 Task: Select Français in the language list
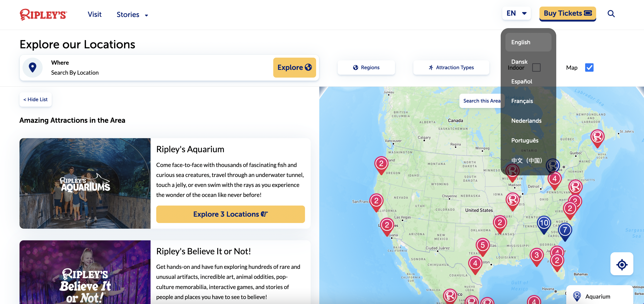[x=528, y=101]
